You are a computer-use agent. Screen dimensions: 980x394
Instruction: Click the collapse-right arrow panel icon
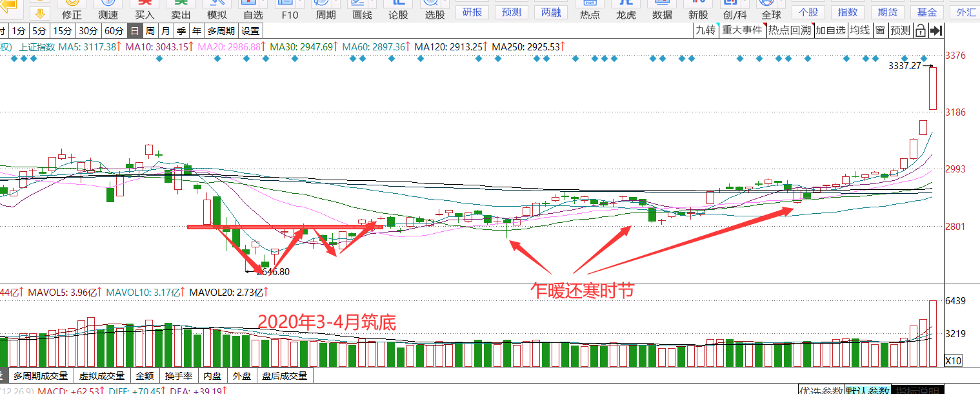click(937, 30)
